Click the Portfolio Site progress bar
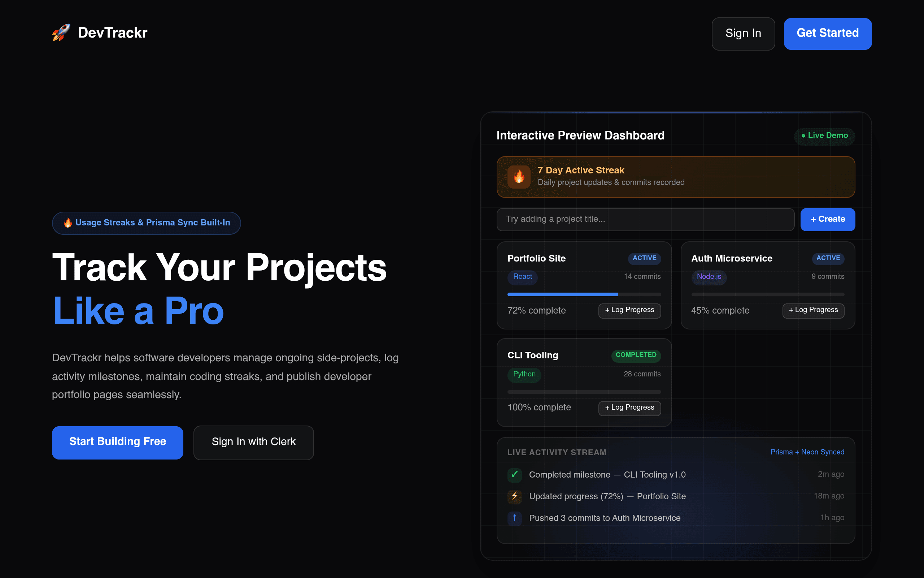The height and width of the screenshot is (578, 924). tap(584, 294)
